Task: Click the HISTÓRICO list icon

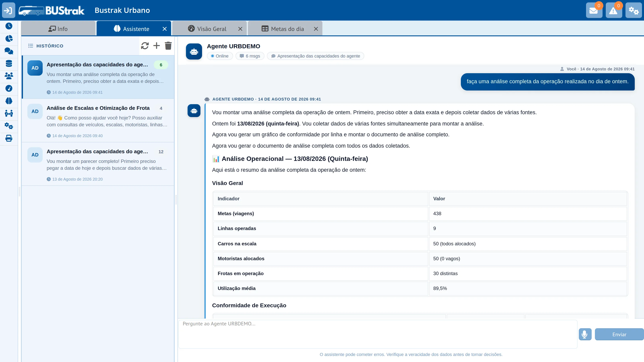Action: click(31, 46)
